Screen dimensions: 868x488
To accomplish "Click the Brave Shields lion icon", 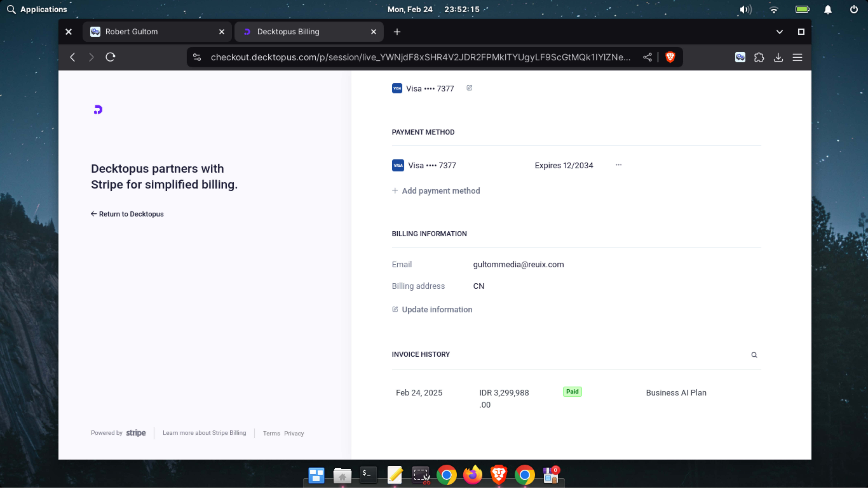I will 670,57.
